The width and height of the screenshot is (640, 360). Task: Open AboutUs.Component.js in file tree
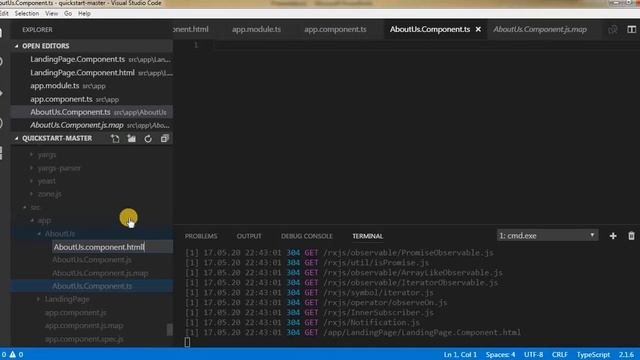pyautogui.click(x=92, y=260)
